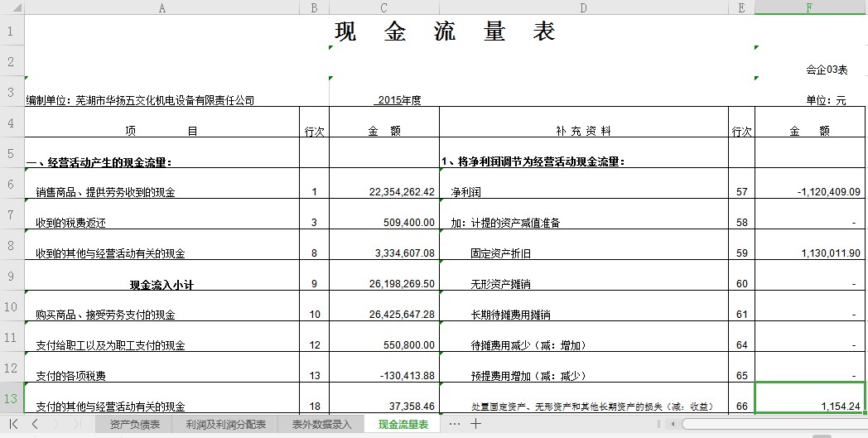The width and height of the screenshot is (868, 438).
Task: Select the 表外数据录入 sheet tab
Action: (321, 425)
